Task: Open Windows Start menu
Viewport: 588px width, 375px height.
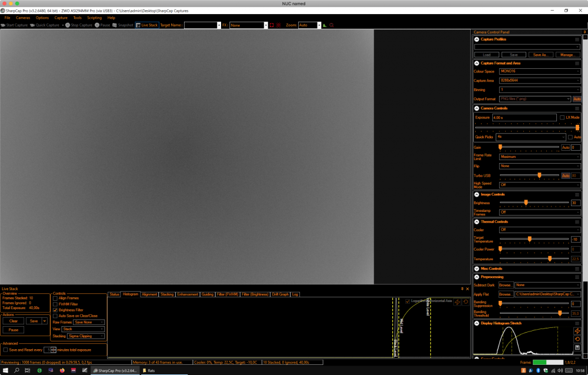Action: [x=5, y=370]
